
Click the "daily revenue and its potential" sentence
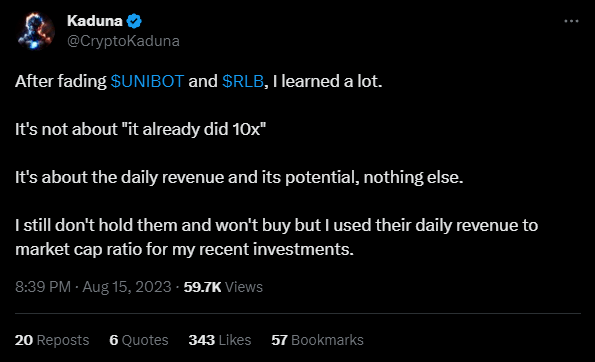[239, 177]
